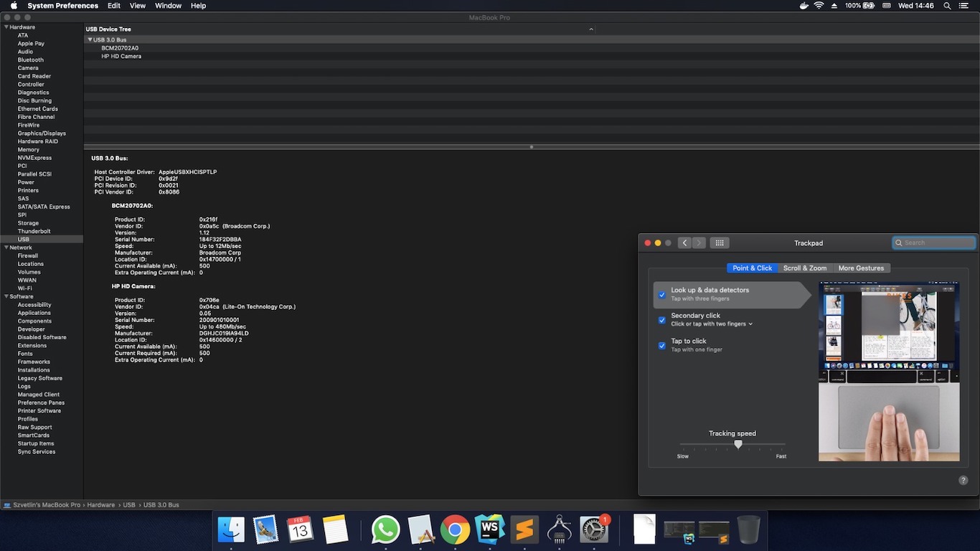Click the Trackpad Search field
This screenshot has height=551, width=980.
pyautogui.click(x=933, y=243)
